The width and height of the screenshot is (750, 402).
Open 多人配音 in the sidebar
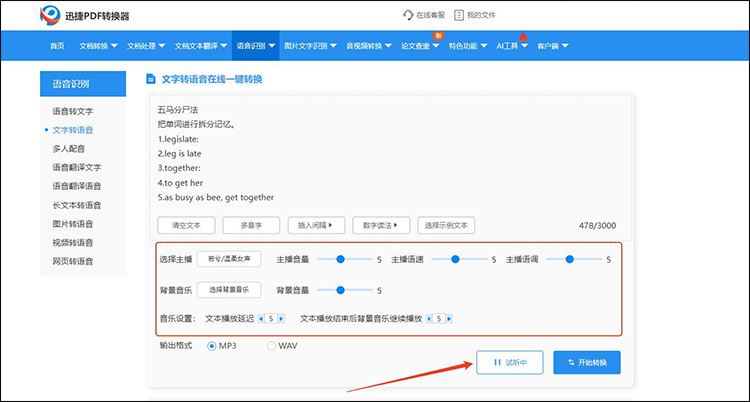[69, 149]
